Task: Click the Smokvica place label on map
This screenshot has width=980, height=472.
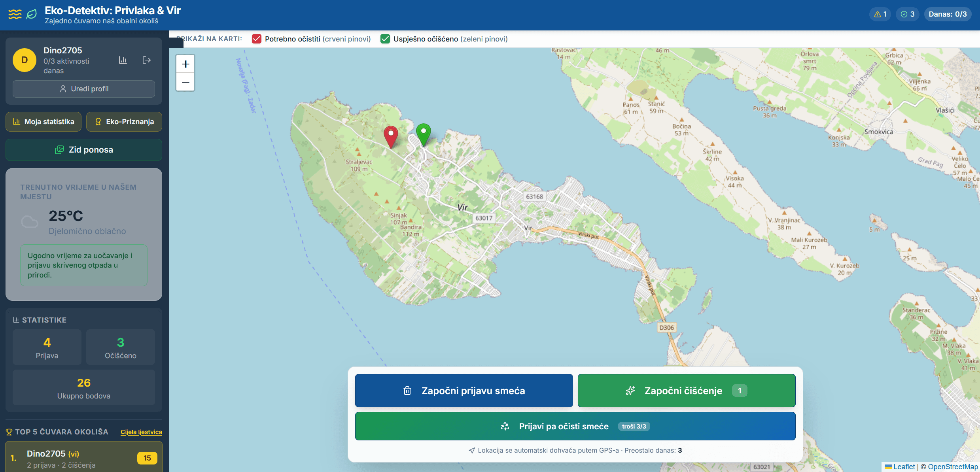Action: (879, 132)
